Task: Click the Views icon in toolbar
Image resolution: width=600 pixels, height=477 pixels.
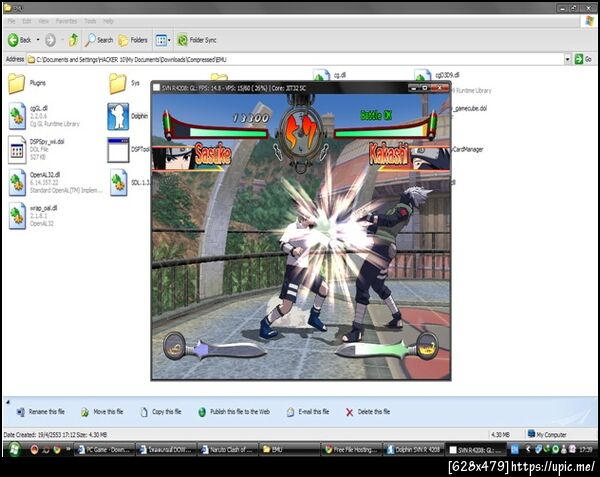Action: coord(161,40)
